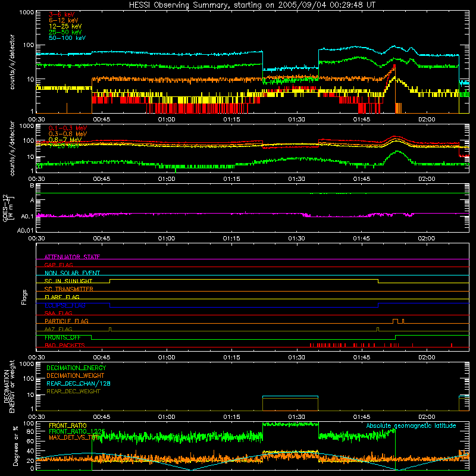Select the orange 6-12 keV legend label
Image resolution: width=476 pixels, height=476 pixels.
pyautogui.click(x=64, y=20)
